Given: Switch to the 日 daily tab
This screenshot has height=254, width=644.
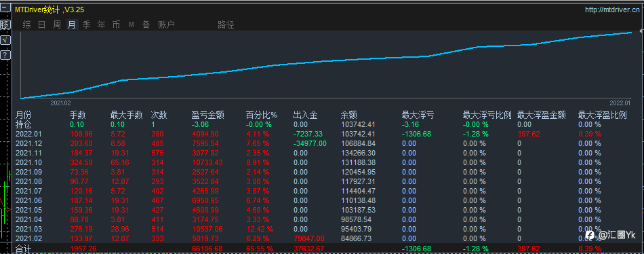Looking at the screenshot, I should (41, 24).
